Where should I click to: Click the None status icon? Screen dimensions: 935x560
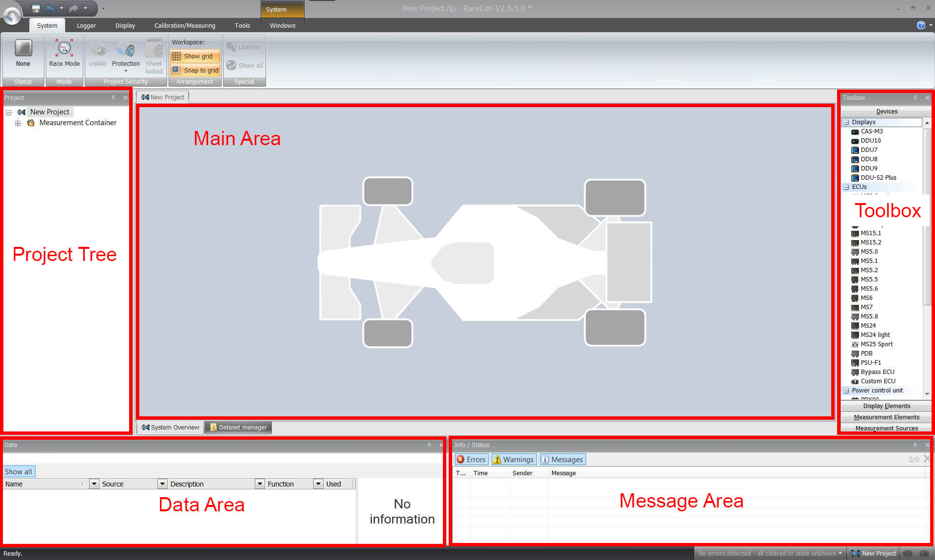(x=23, y=49)
